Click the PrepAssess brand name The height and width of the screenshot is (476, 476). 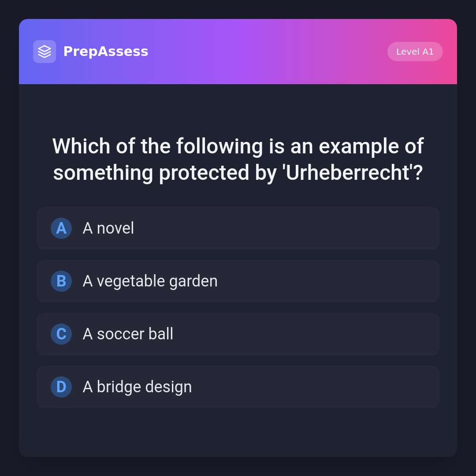pyautogui.click(x=106, y=52)
